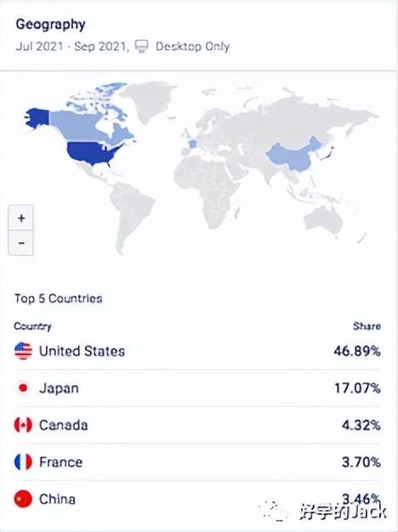Click the 46.89% share value
398x532 pixels.
click(357, 351)
